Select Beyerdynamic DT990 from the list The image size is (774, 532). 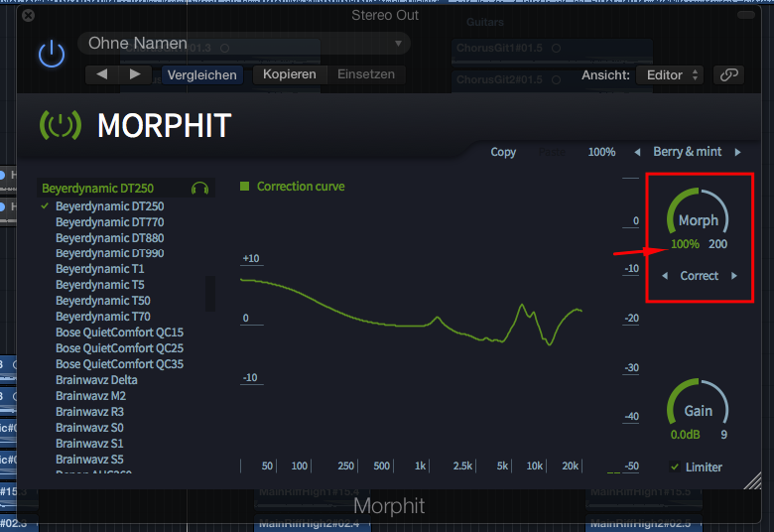click(x=109, y=253)
